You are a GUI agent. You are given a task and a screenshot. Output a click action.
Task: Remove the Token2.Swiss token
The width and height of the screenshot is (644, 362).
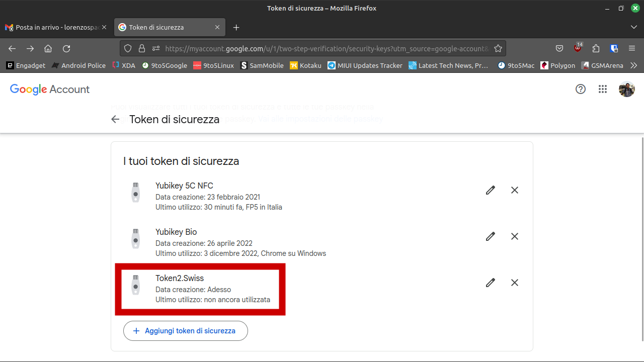[x=515, y=283]
